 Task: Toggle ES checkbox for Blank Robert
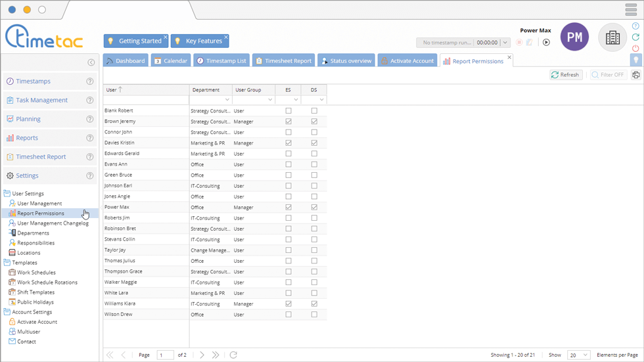point(288,111)
